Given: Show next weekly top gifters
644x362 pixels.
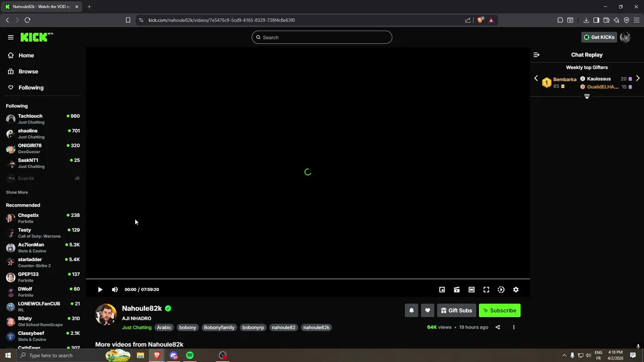Looking at the screenshot, I should (637, 78).
